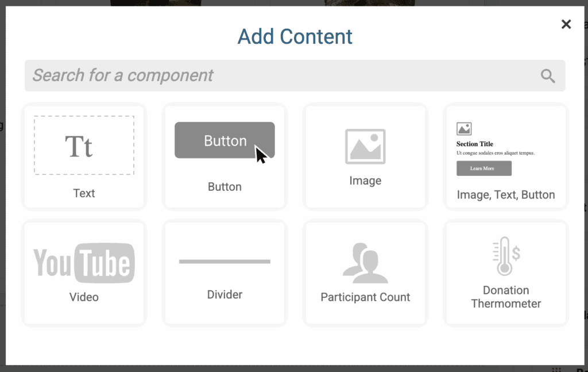588x372 pixels.
Task: Choose the Donation Thermometer label
Action: [506, 297]
